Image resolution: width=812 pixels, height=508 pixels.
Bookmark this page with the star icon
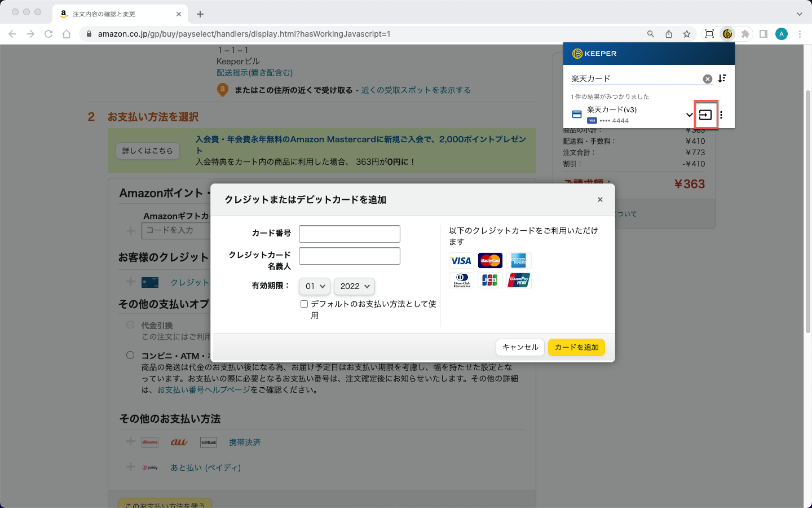(687, 34)
